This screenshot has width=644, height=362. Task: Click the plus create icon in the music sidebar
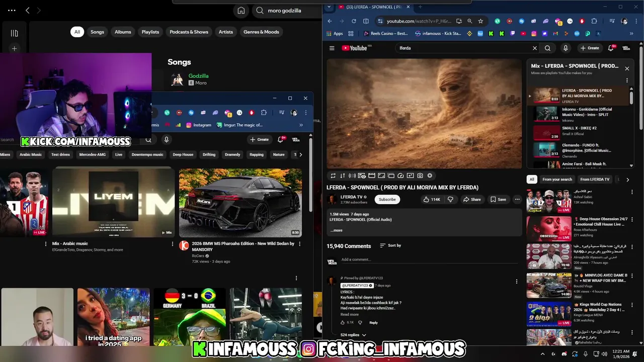tap(14, 49)
